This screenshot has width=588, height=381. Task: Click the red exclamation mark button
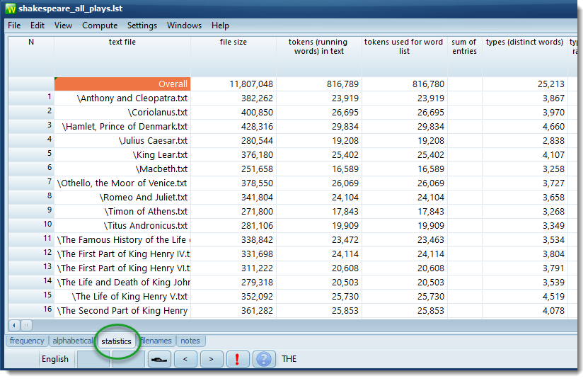238,359
